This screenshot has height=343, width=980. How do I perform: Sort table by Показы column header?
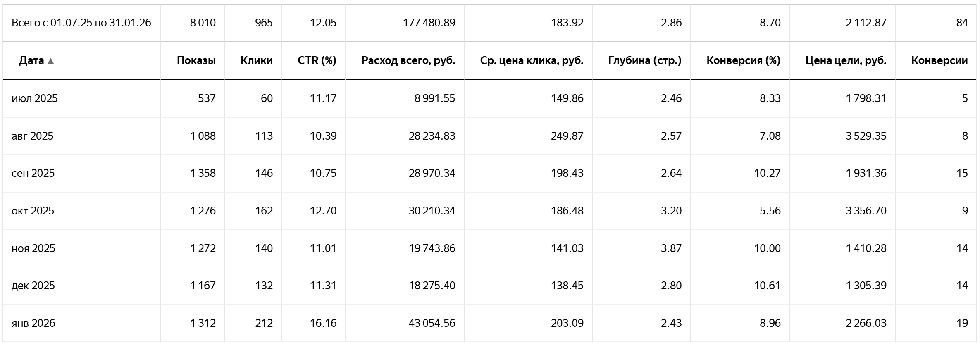pyautogui.click(x=196, y=61)
